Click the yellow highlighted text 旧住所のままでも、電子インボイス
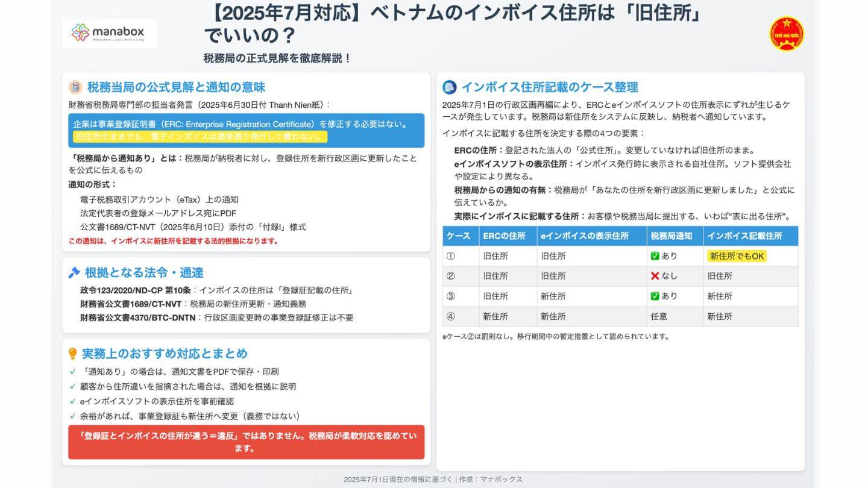 coord(200,137)
